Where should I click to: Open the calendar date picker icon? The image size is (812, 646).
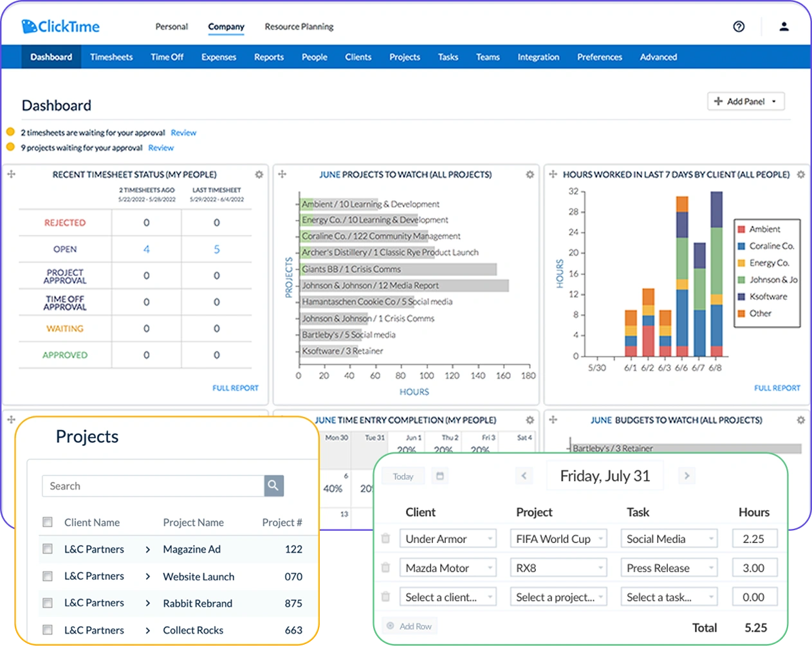click(x=440, y=476)
